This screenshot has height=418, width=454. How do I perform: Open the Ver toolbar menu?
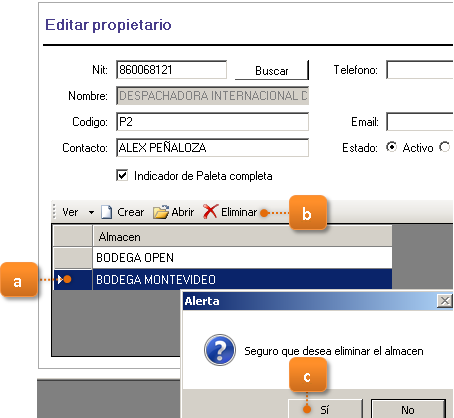[x=70, y=212]
